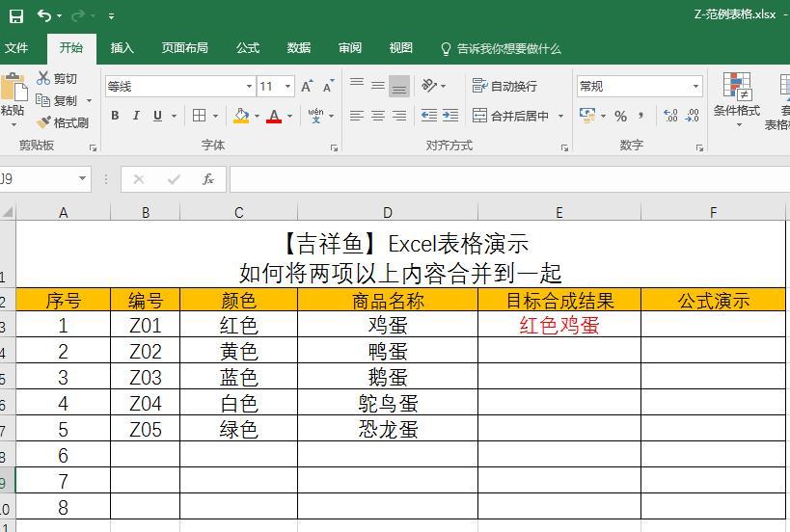Open the font size 11 dropdown

pyautogui.click(x=287, y=87)
